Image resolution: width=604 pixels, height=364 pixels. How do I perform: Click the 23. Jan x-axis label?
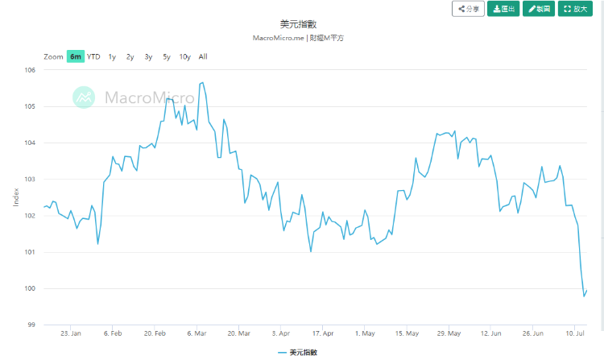click(x=71, y=333)
